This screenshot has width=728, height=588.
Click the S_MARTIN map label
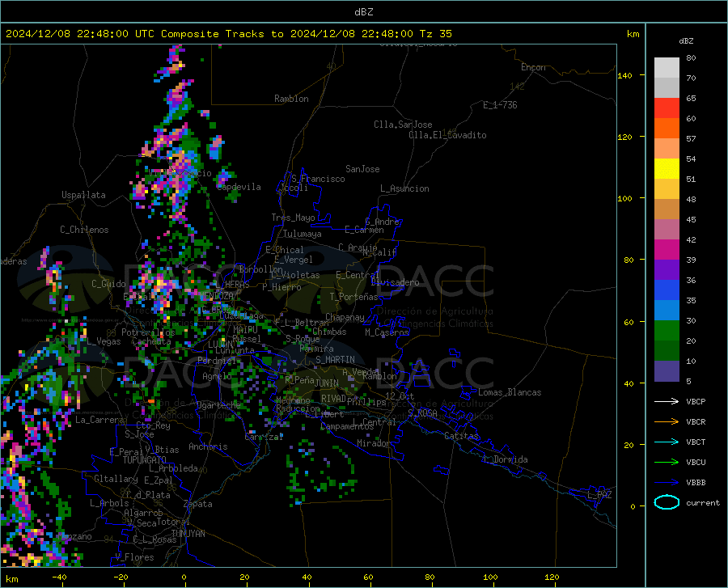[335, 360]
